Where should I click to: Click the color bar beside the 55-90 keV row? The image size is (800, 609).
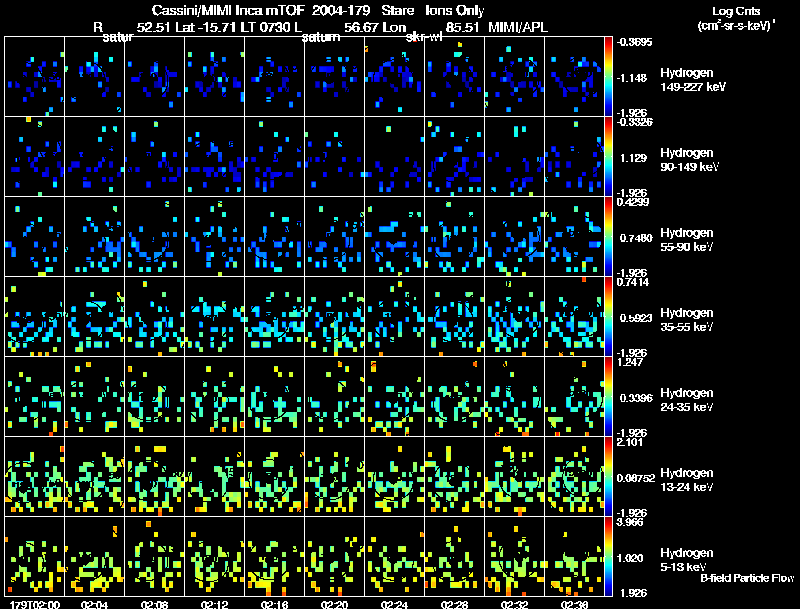tap(608, 237)
